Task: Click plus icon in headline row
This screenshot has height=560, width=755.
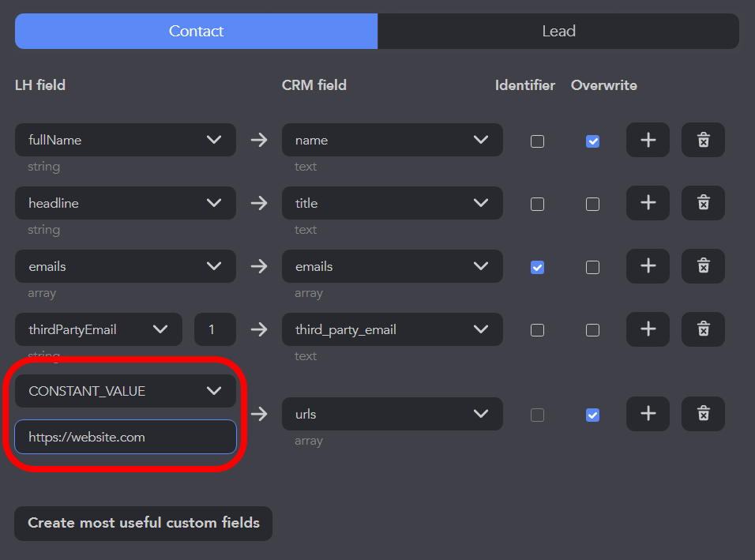Action: pyautogui.click(x=648, y=203)
